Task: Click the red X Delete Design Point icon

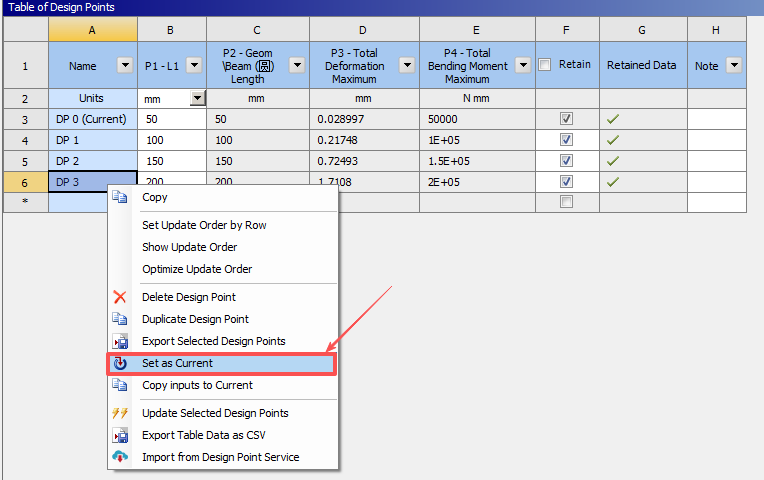Action: click(120, 297)
